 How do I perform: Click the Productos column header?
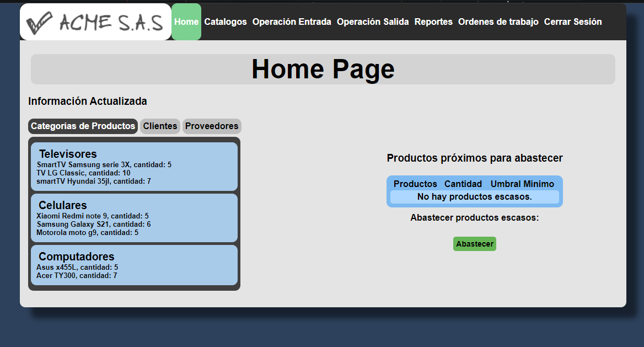pyautogui.click(x=415, y=184)
